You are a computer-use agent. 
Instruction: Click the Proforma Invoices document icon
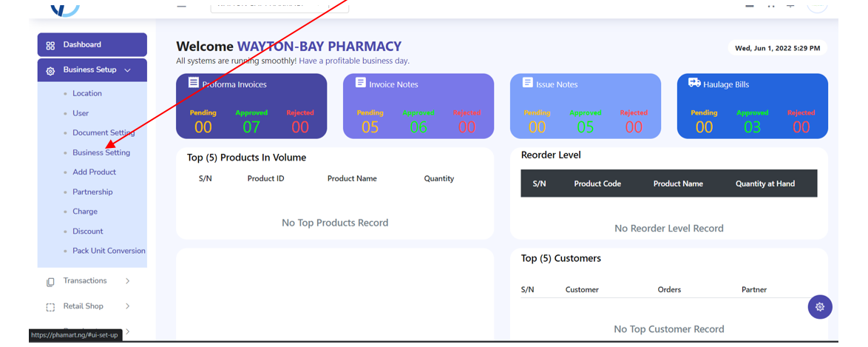coord(193,83)
